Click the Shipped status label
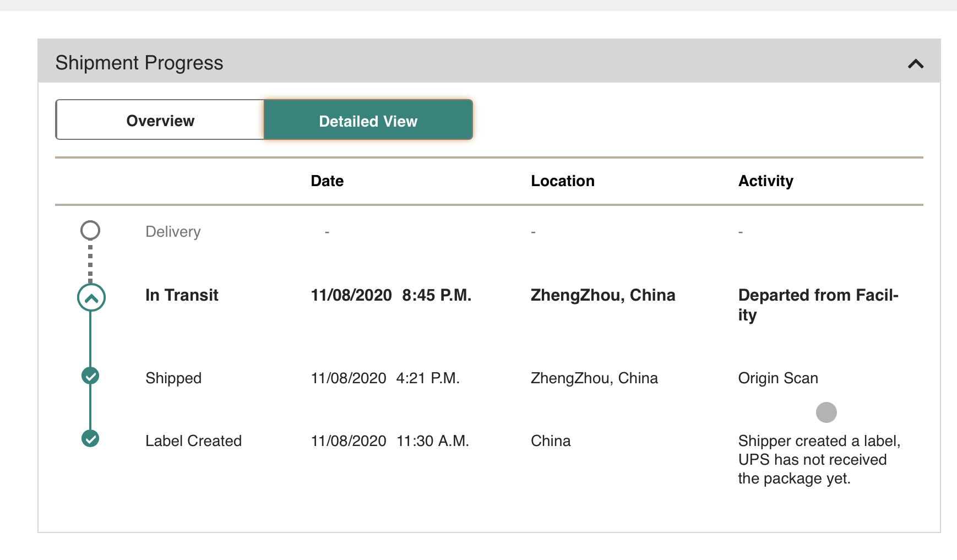Viewport: 957px width, 560px height. click(173, 378)
